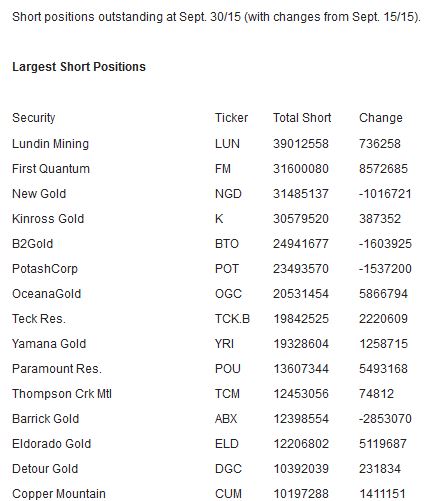The width and height of the screenshot is (426, 501).
Task: Click the Yamana Gold security name
Action: point(49,344)
